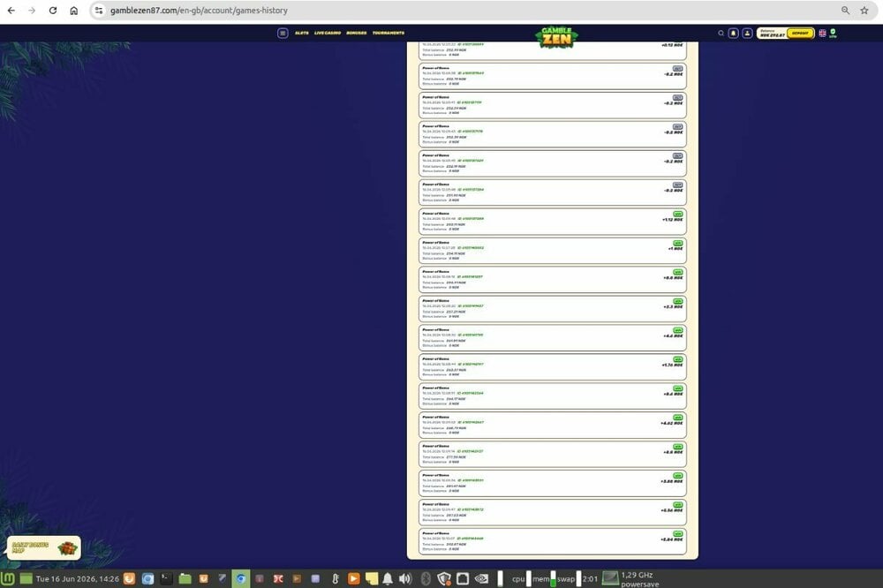Click the 1,29 GHz powersave frequency applet
Image resolution: width=883 pixels, height=588 pixels.
[630, 579]
